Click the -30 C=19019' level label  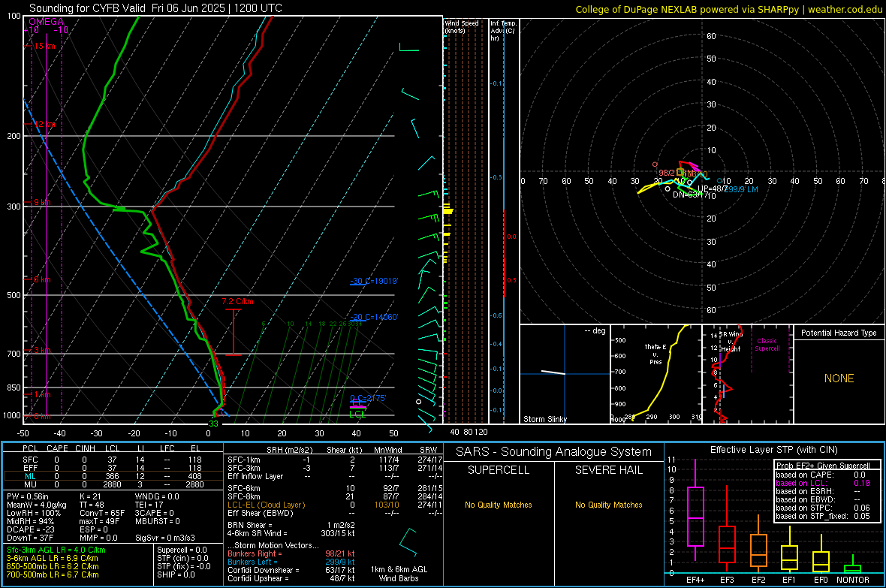[x=374, y=281]
